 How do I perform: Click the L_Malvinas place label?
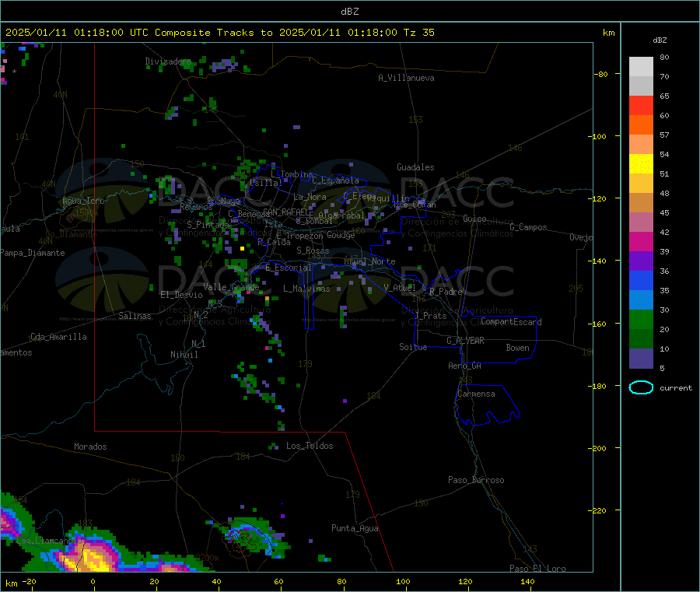pyautogui.click(x=306, y=289)
